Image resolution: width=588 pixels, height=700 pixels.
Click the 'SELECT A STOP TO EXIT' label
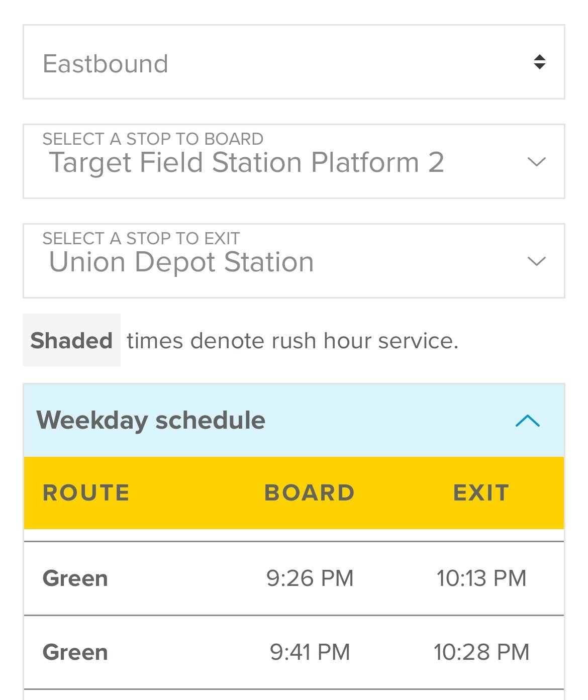click(x=141, y=238)
